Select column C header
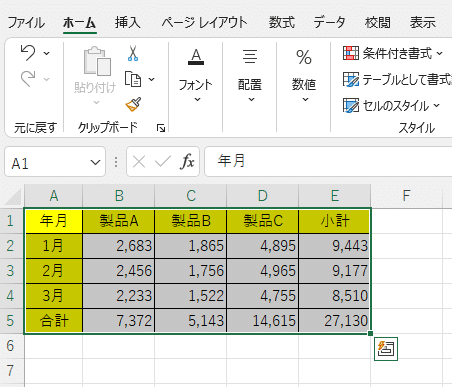 click(191, 196)
